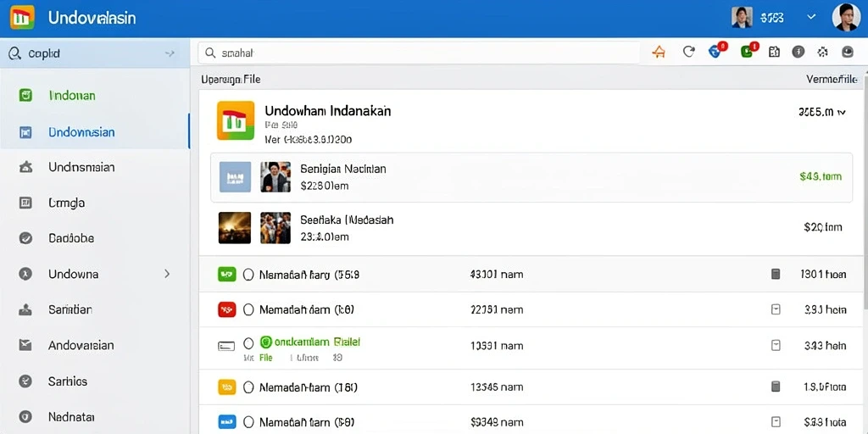Open the blue shield icon with red badge

point(717,51)
